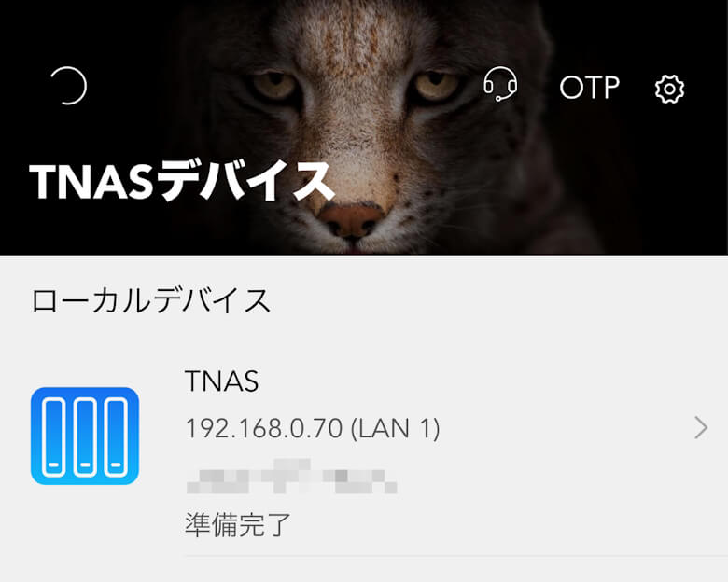Click the lynx header banner image
The image size is (728, 582).
point(364,127)
